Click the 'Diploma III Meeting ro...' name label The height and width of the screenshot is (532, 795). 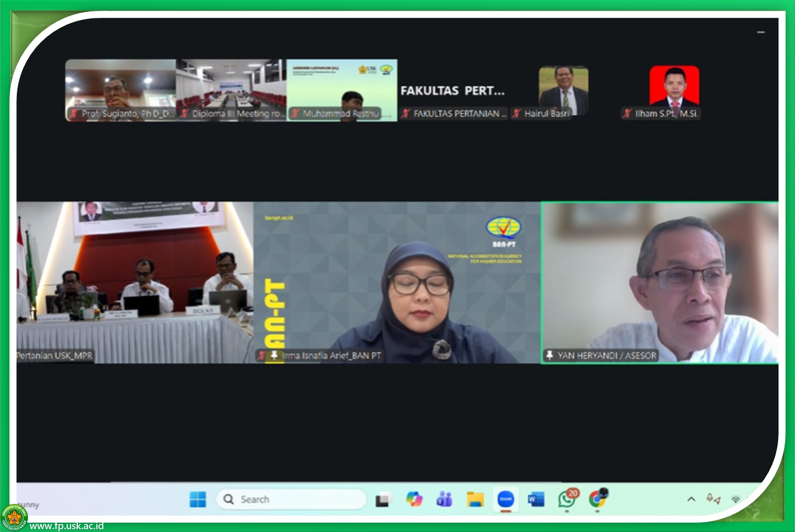[238, 113]
